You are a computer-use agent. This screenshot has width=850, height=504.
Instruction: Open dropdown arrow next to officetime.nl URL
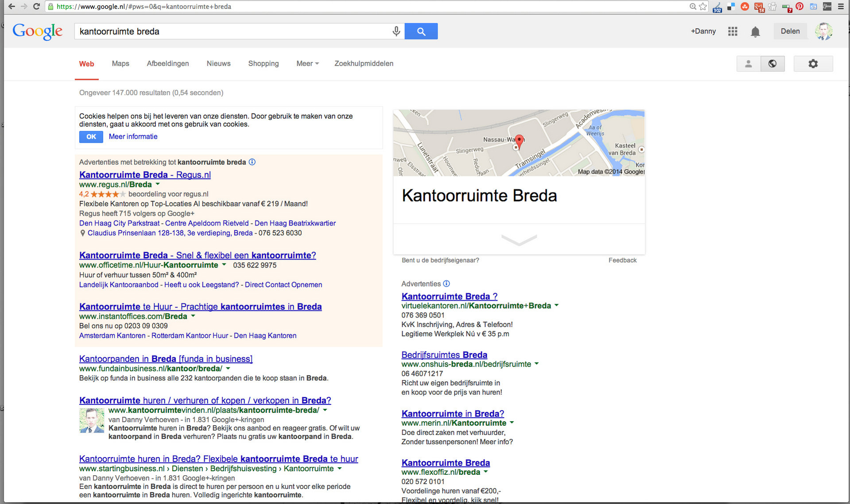[224, 264]
